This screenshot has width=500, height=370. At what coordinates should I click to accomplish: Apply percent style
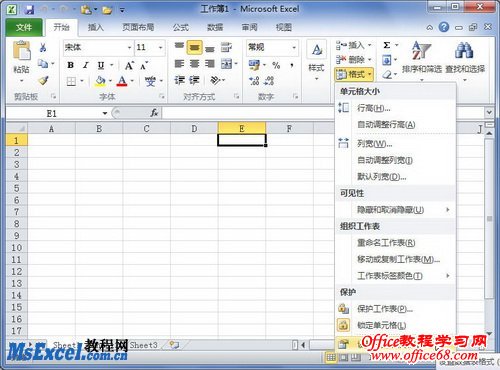(276, 65)
